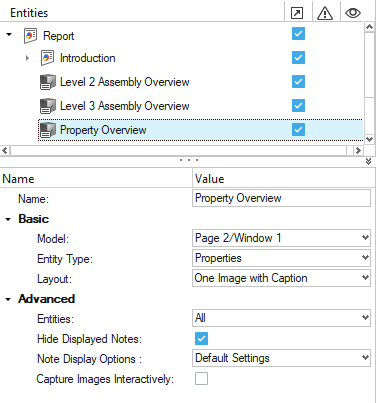This screenshot has height=403, width=379.
Task: Click the double-chevron collapse panel icon
Action: (368, 162)
